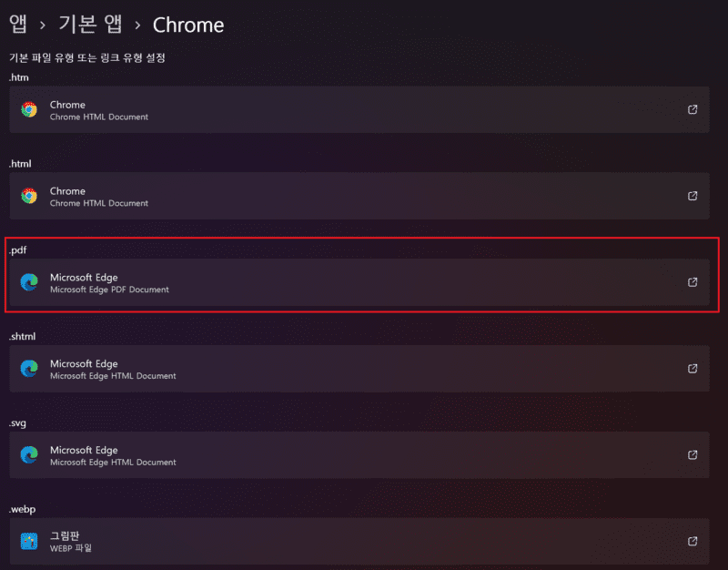Screen dimensions: 728x570
Task: Click the external link icon on the .webp row
Action: (x=692, y=542)
